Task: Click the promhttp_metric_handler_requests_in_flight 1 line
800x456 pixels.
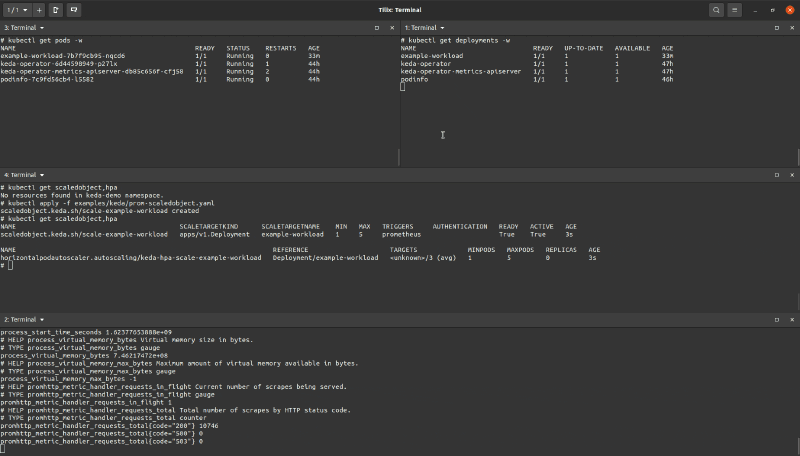Action: click(86, 402)
